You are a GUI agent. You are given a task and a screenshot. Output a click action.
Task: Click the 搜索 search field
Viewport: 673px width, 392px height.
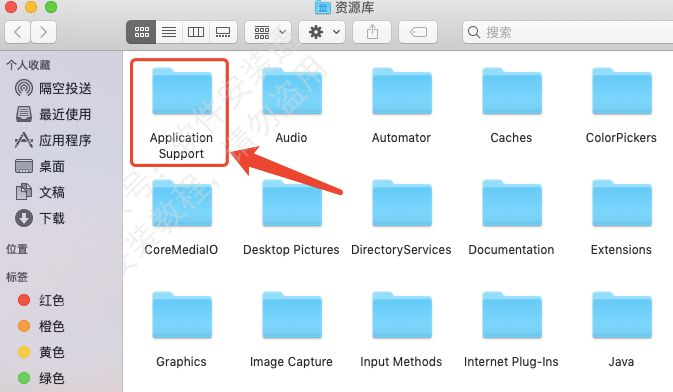tap(568, 32)
